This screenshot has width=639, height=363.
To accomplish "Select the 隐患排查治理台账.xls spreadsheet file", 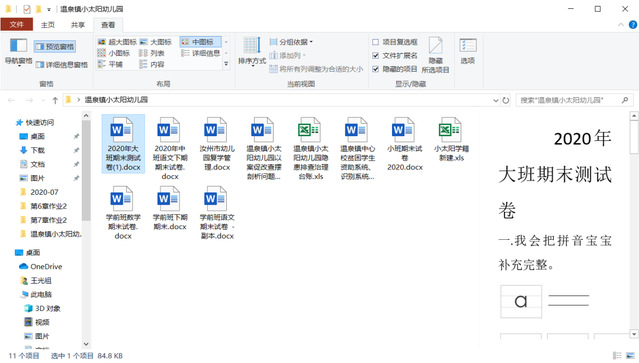I will 311,148.
